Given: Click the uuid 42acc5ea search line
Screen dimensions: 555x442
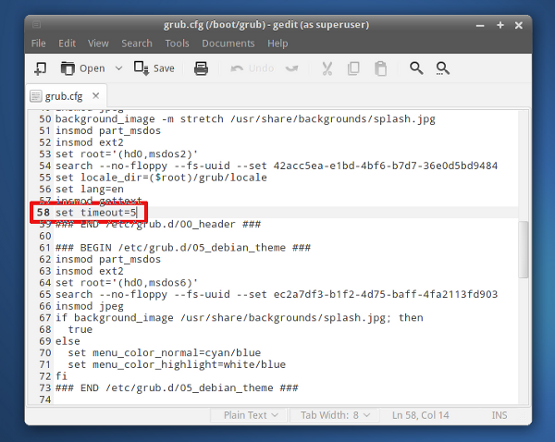Looking at the screenshot, I should [x=276, y=166].
